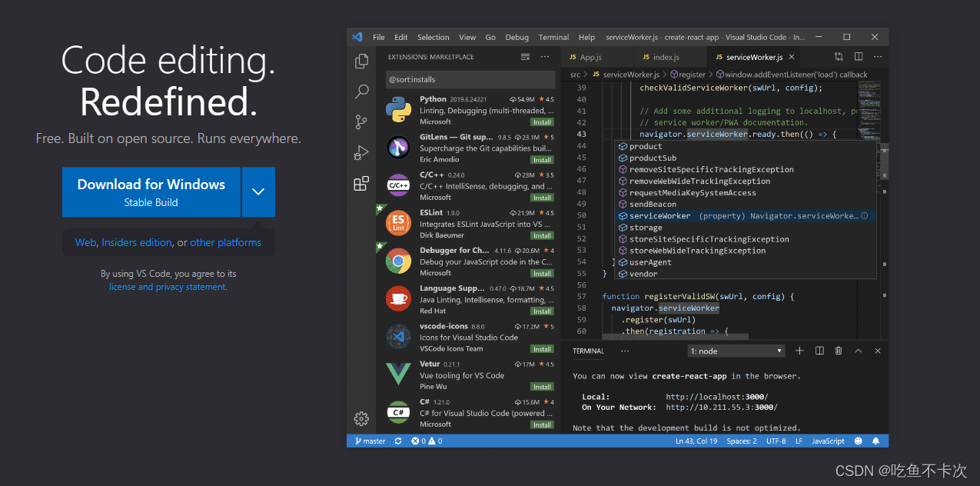Open the Manage gear in activity bar
The height and width of the screenshot is (486, 980).
pyautogui.click(x=361, y=418)
